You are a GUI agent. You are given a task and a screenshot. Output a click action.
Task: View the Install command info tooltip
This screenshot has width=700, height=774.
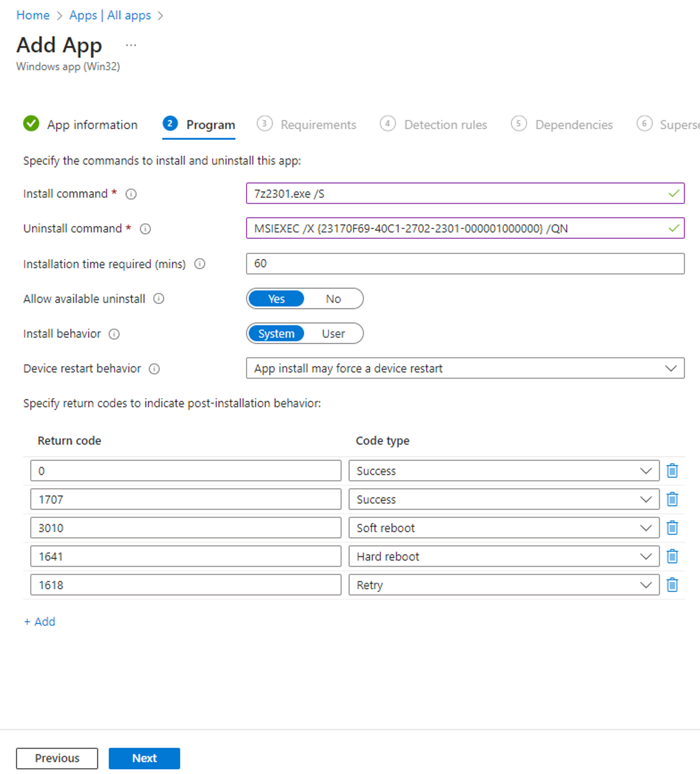(x=131, y=194)
